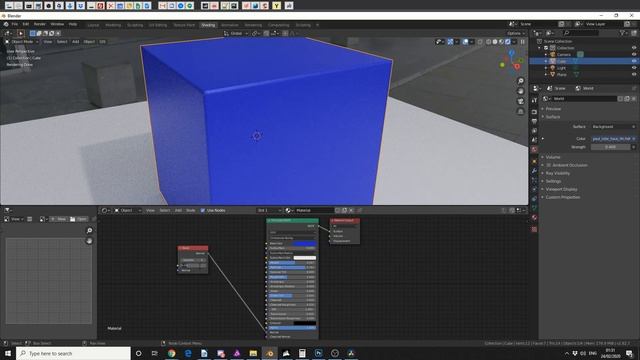640x360 pixels.
Task: Click the blue Base Color swatch
Action: pos(304,243)
